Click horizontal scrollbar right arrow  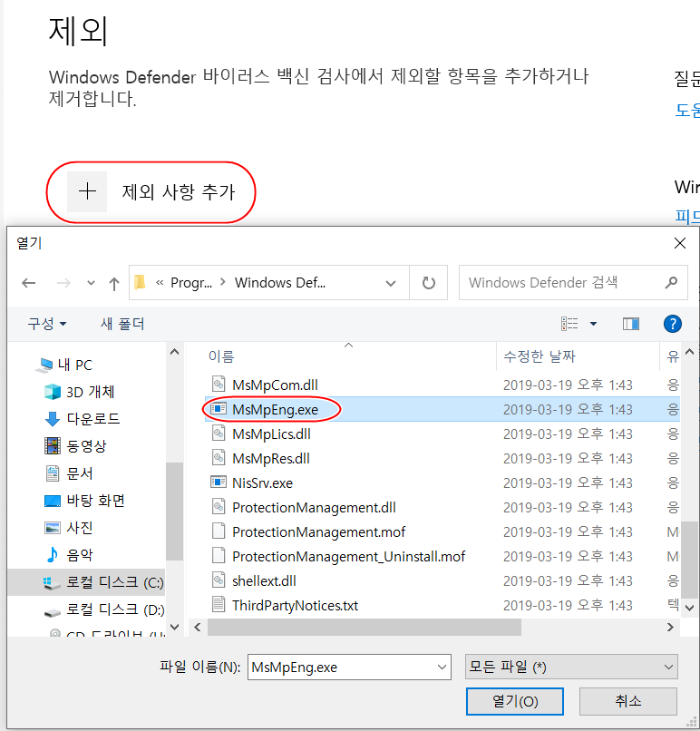coord(671,627)
